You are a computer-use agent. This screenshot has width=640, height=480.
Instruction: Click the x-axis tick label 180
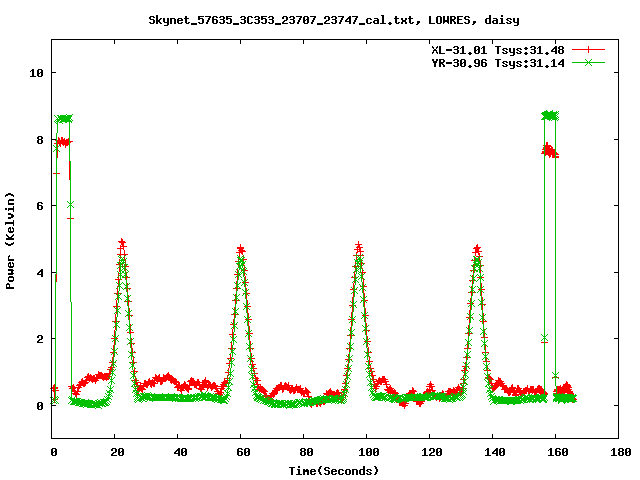(620, 452)
